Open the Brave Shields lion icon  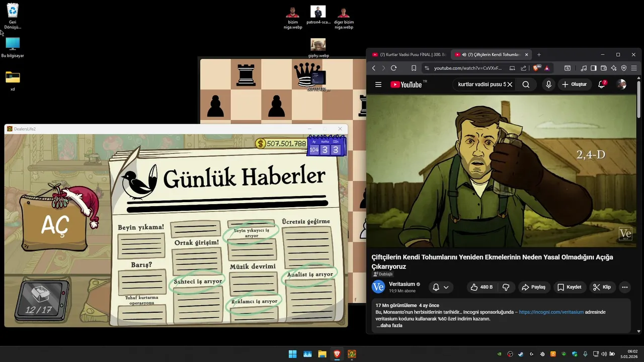537,68
